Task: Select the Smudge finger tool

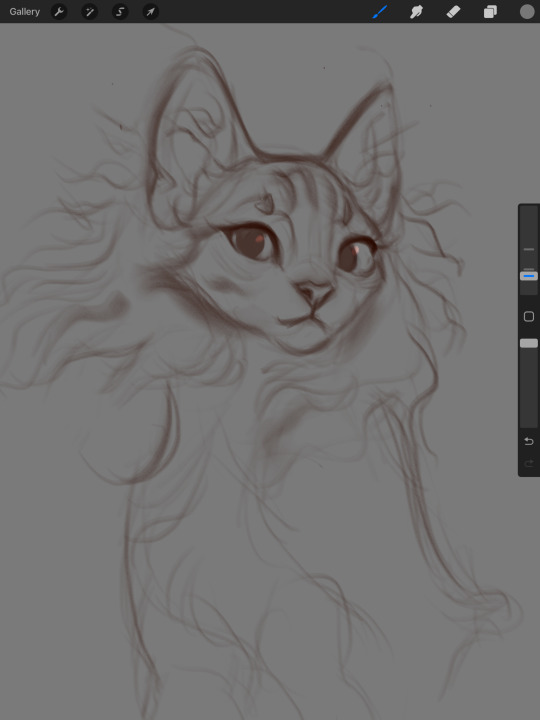Action: (x=416, y=12)
